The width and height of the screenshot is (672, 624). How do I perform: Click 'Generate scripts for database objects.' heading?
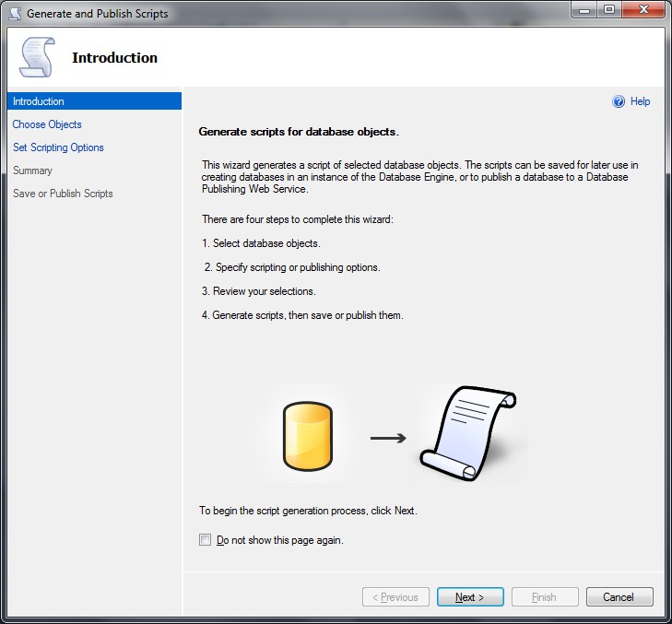click(x=299, y=132)
